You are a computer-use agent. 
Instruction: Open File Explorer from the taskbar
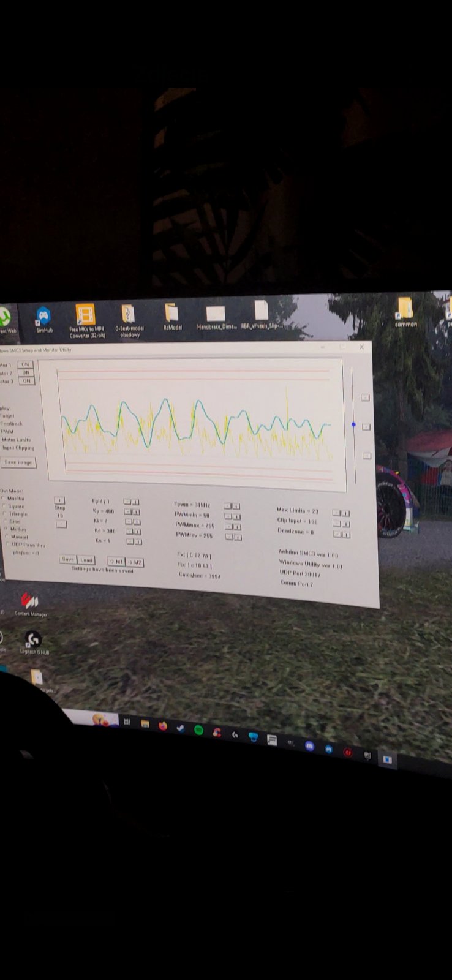coord(145,724)
